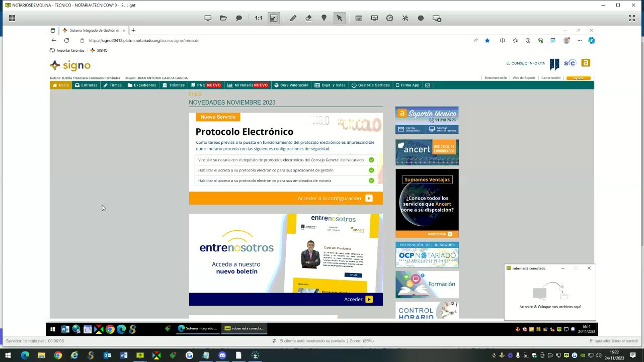Set zoom to 1:1 in ISL toolbar
This screenshot has width=644, height=362.
tap(258, 18)
